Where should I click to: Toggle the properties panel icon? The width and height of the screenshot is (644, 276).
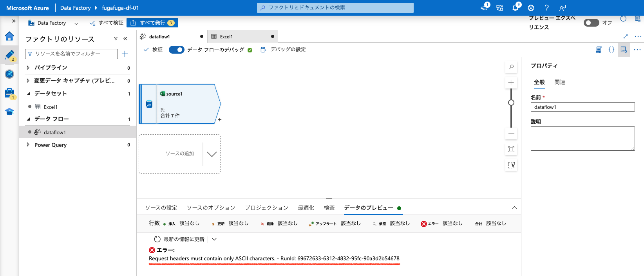[624, 50]
